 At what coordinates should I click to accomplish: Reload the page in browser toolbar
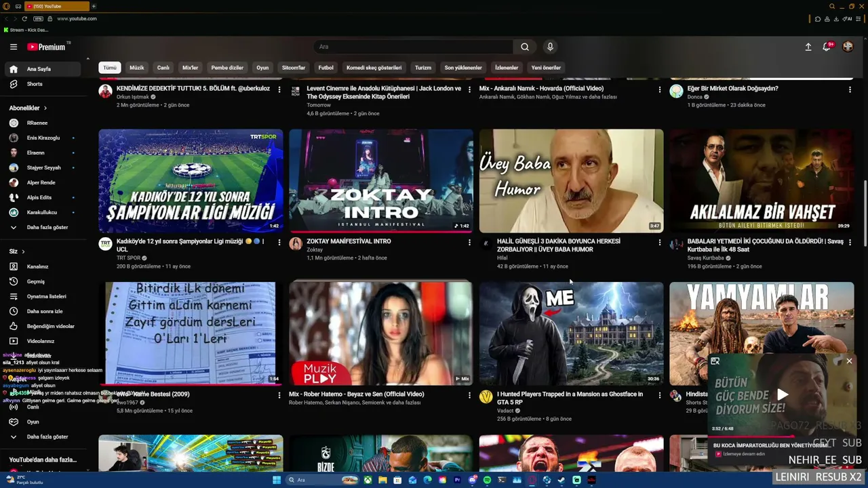coord(24,19)
